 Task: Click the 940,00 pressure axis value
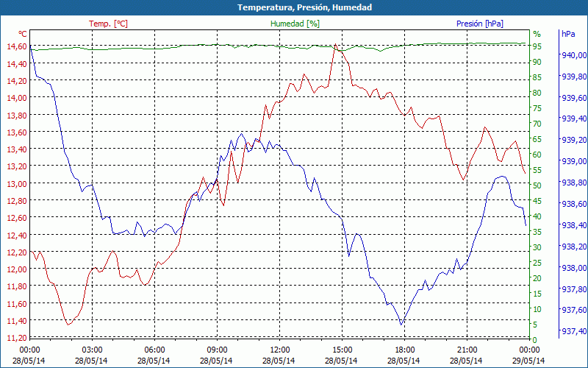click(x=574, y=55)
